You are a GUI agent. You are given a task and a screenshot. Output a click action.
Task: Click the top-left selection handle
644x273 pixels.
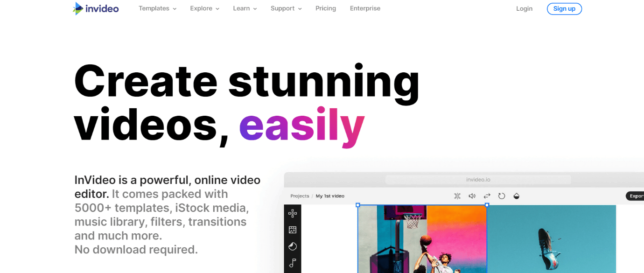click(358, 205)
